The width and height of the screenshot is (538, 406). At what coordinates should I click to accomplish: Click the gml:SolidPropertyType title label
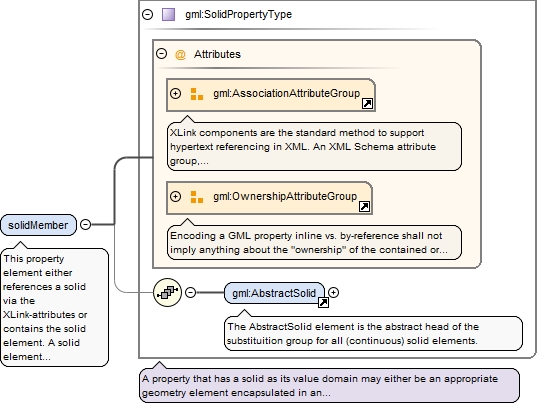click(x=238, y=14)
